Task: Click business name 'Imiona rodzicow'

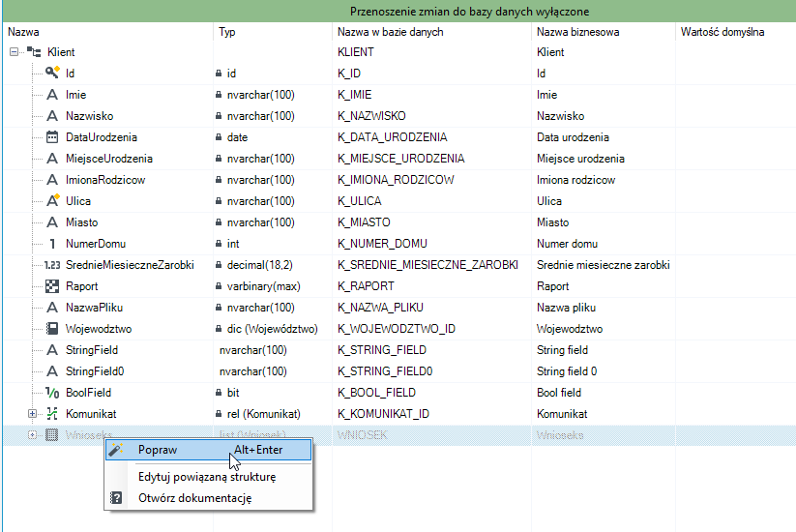Action: click(x=575, y=180)
